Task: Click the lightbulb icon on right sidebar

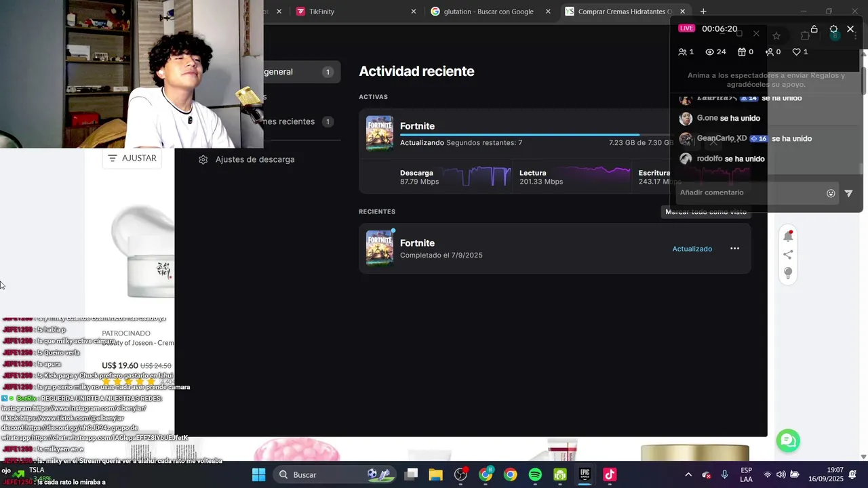Action: point(788,273)
